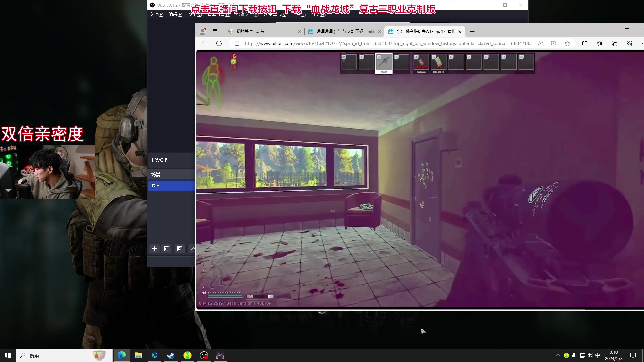Open scene filters in OBS scenes toolbar
644x362 pixels.
click(180, 249)
